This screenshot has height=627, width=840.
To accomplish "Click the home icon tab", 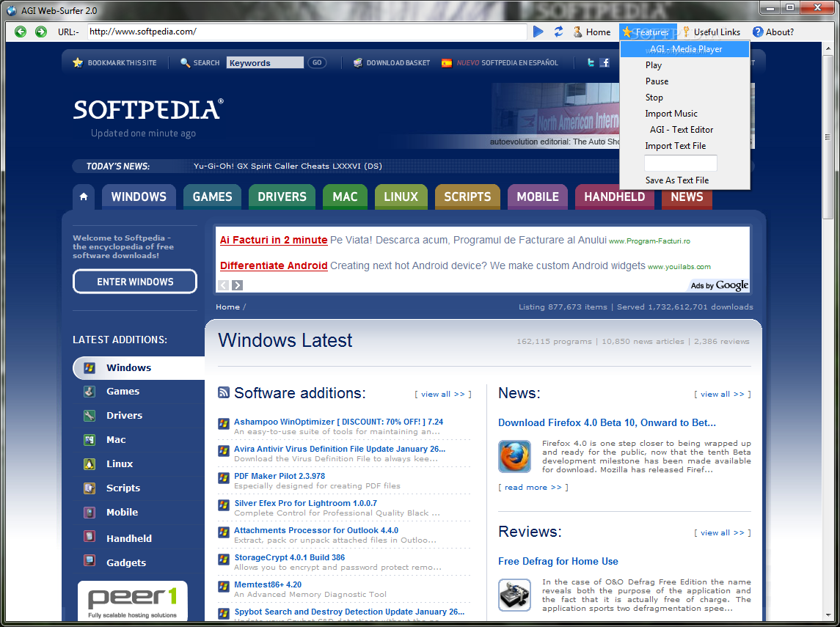I will [84, 197].
